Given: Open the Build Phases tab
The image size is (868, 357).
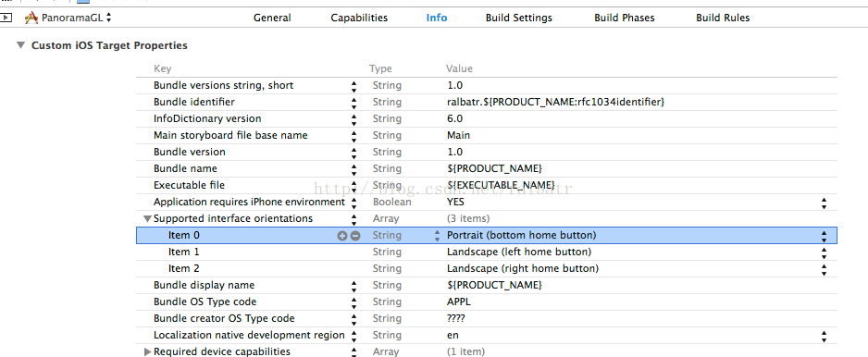Looking at the screenshot, I should 625,18.
